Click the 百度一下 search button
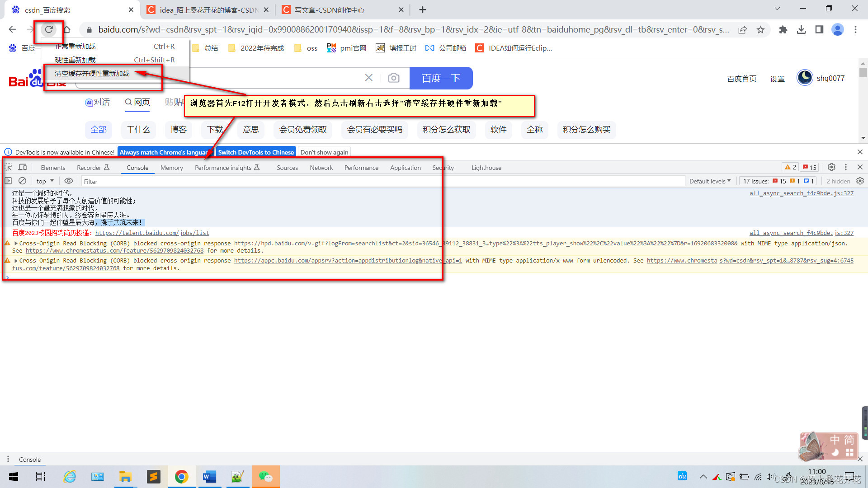Screen dimensions: 868x488 tap(441, 78)
